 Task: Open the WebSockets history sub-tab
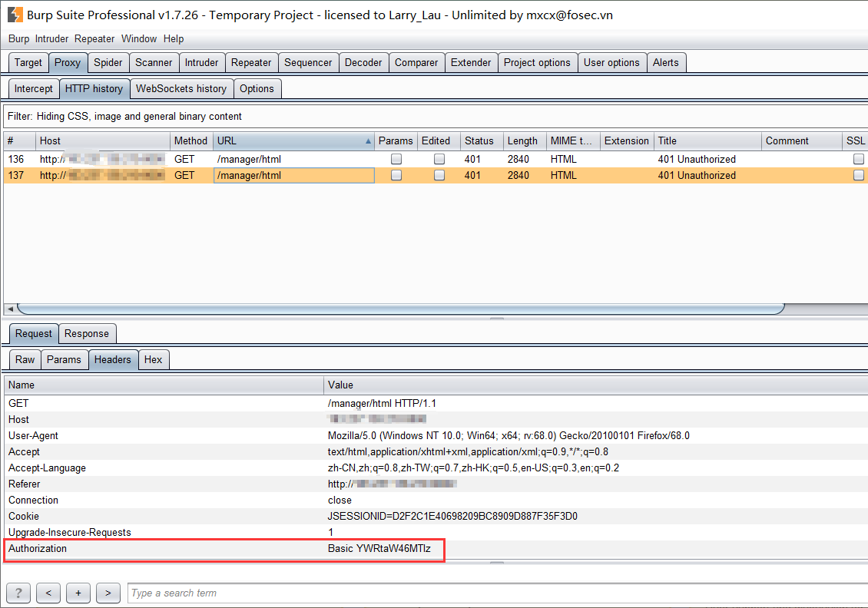[181, 88]
